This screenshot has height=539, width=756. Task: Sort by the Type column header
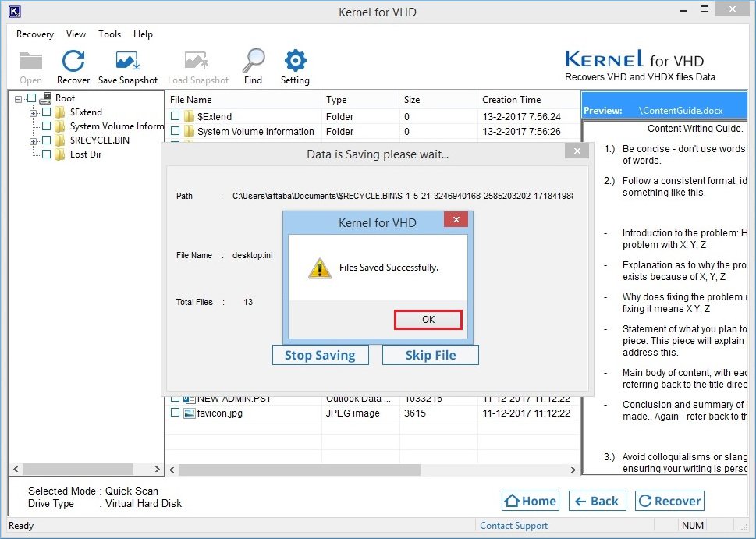(x=360, y=100)
